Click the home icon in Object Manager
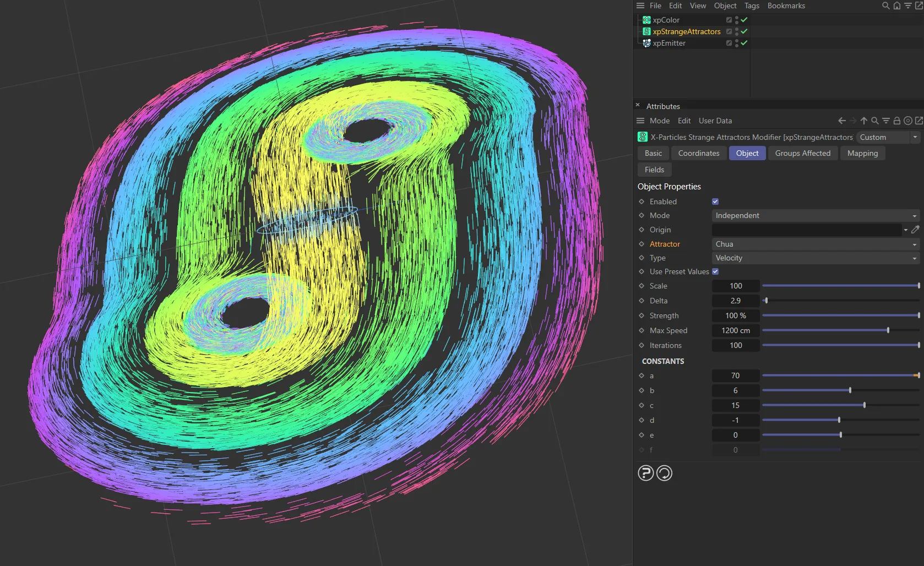The width and height of the screenshot is (924, 566). click(x=897, y=6)
